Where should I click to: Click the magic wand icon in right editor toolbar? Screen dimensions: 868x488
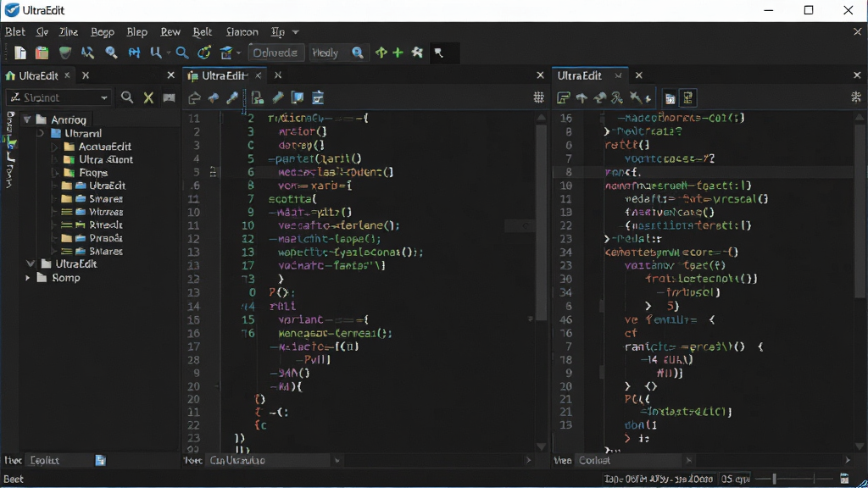(x=636, y=98)
